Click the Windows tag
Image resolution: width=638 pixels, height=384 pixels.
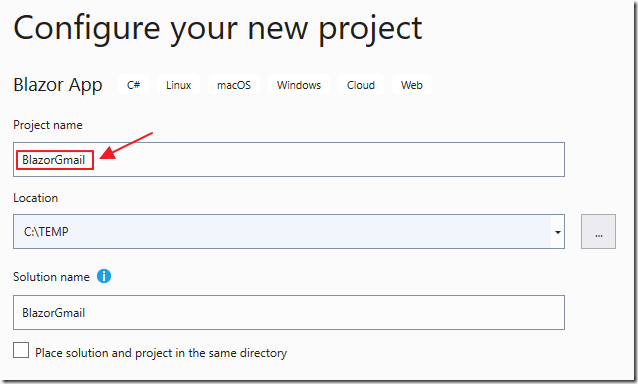pyautogui.click(x=299, y=85)
